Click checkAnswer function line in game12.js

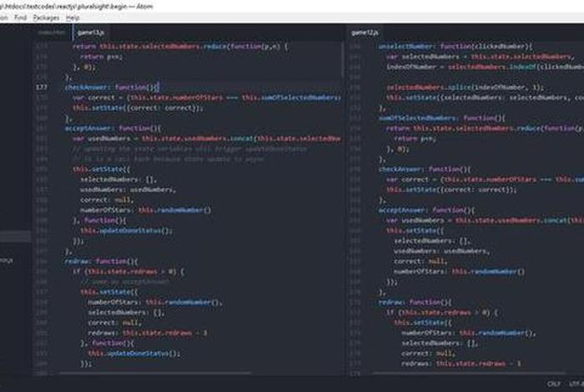click(425, 169)
